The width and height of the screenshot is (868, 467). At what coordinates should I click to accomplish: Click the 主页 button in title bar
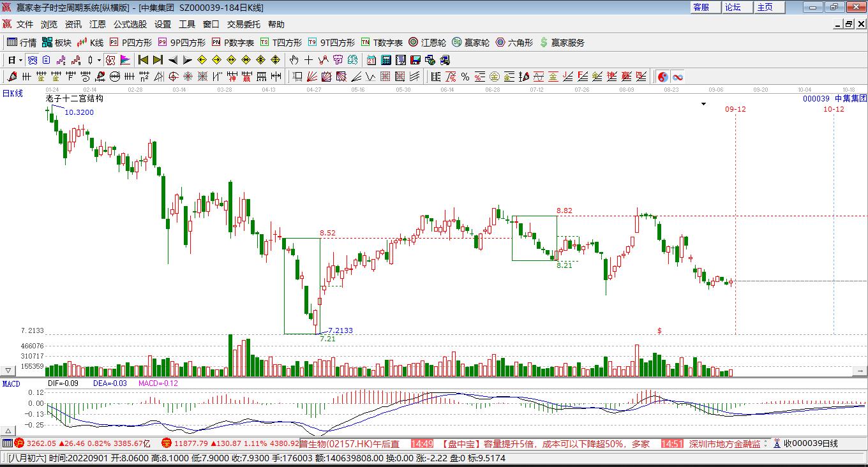click(x=769, y=7)
